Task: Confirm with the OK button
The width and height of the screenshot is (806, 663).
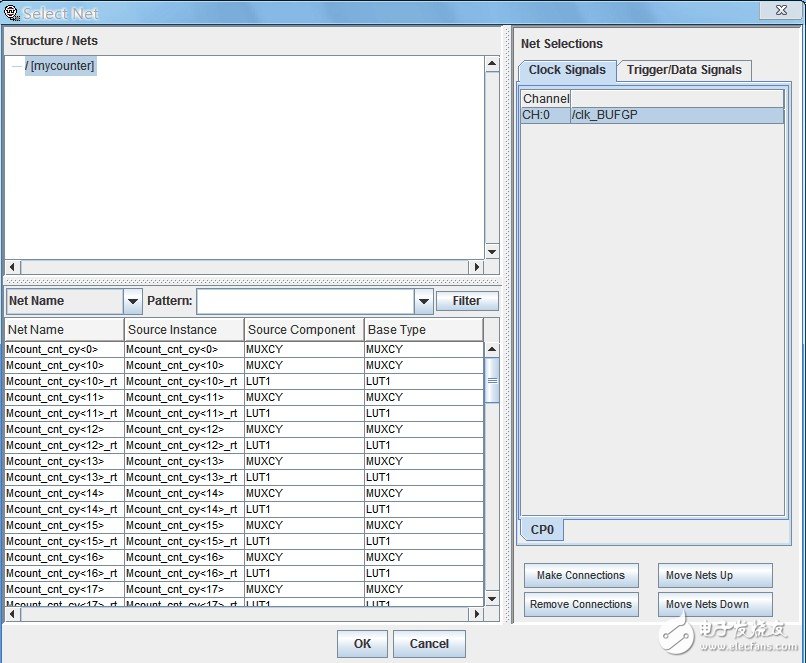Action: [362, 644]
